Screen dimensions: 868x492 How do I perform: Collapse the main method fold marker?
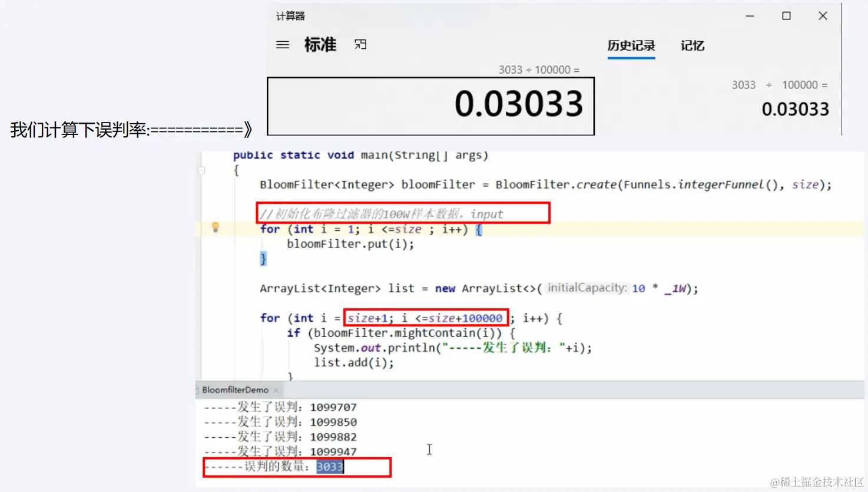click(201, 170)
